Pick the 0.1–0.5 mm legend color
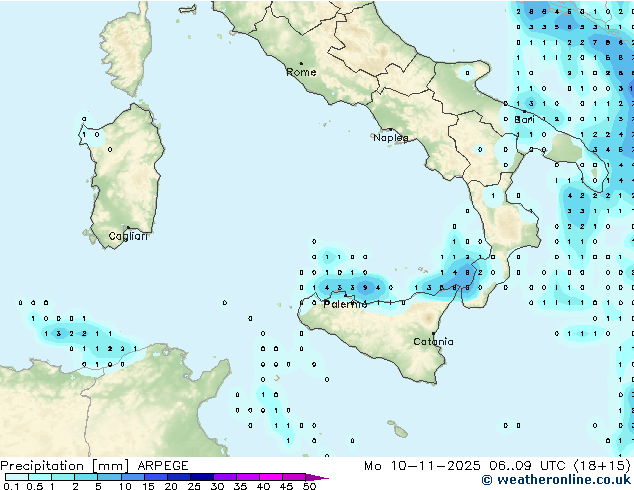 pos(17,477)
